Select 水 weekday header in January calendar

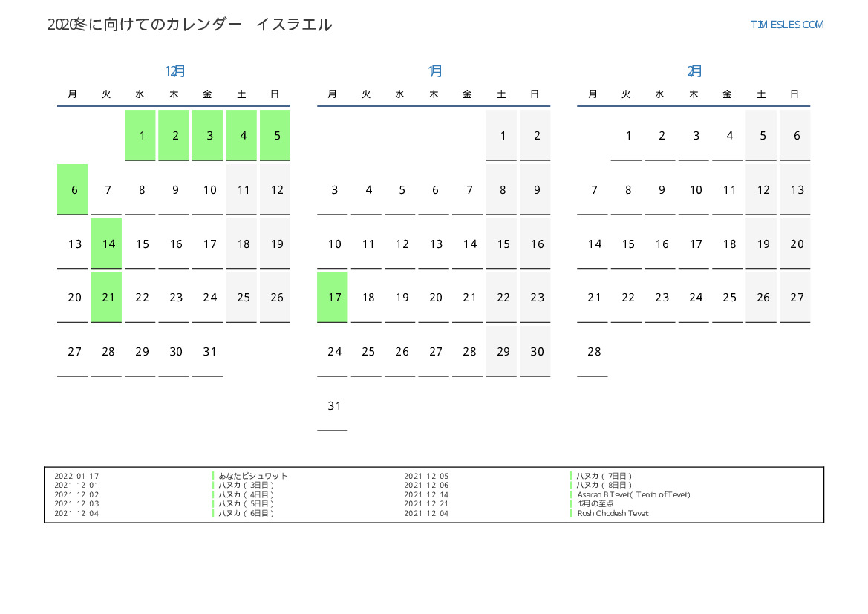coord(400,94)
